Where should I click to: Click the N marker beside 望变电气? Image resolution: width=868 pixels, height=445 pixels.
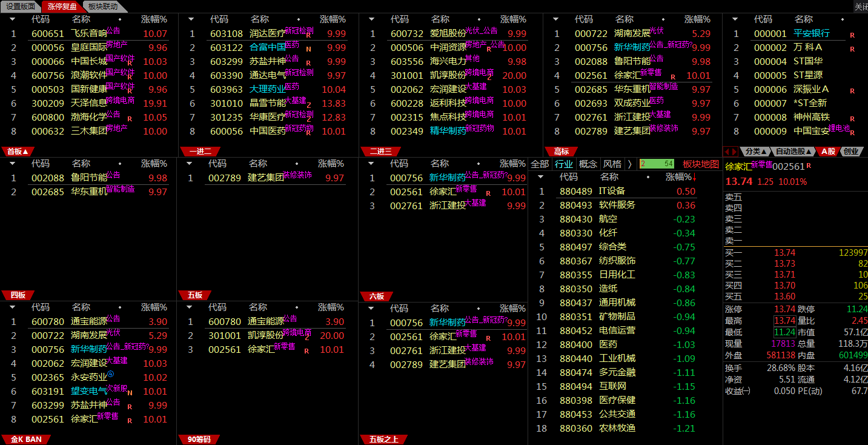(130, 393)
